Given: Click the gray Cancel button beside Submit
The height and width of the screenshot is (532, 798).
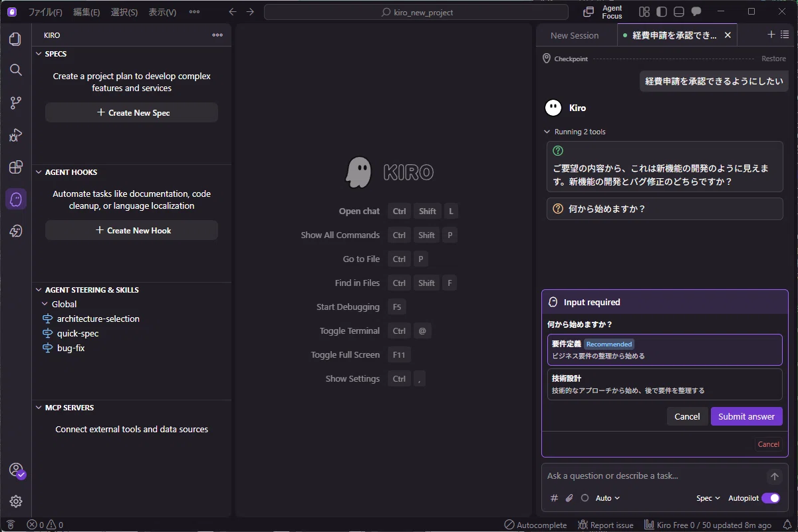Looking at the screenshot, I should point(687,416).
